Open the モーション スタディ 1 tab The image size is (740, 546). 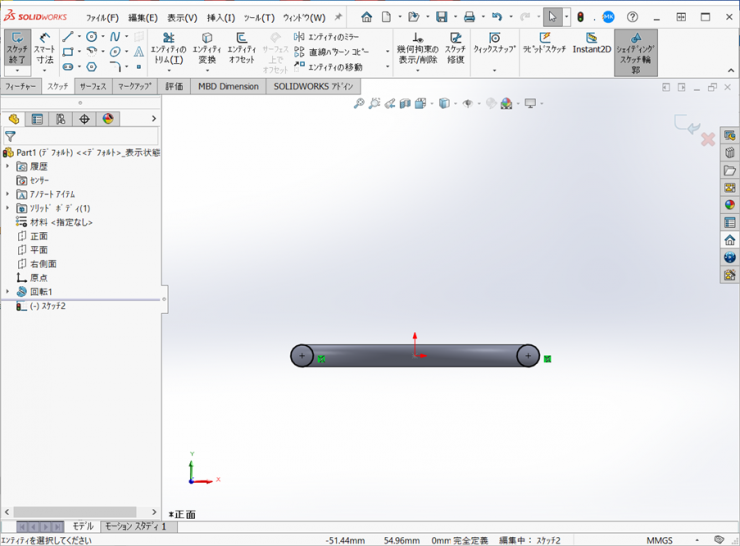[136, 526]
